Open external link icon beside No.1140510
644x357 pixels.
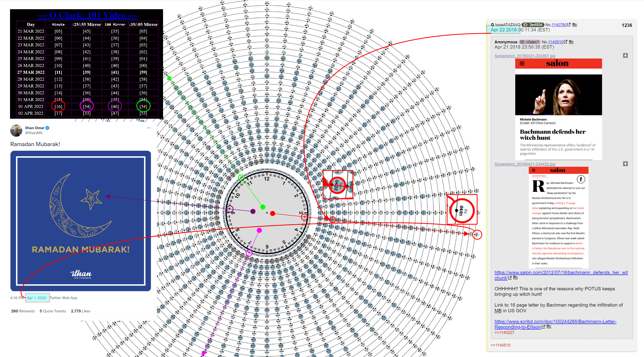click(565, 42)
